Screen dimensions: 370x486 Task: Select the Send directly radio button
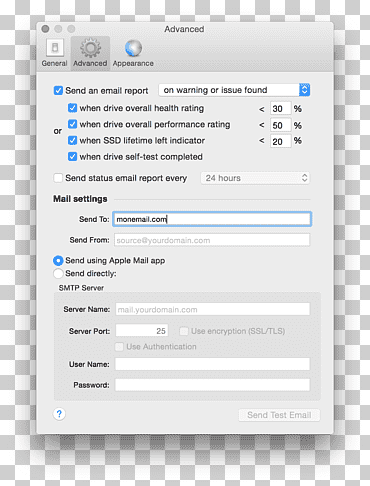(58, 274)
